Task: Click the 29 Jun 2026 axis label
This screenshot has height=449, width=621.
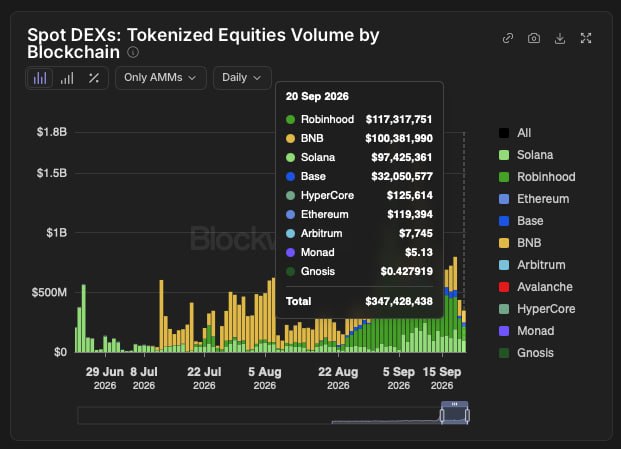Action: (x=105, y=378)
